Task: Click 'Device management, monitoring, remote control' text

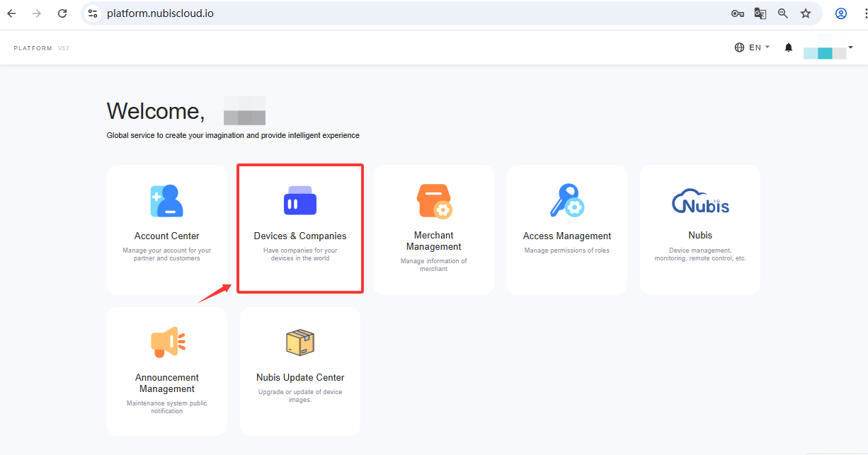Action: click(x=700, y=254)
